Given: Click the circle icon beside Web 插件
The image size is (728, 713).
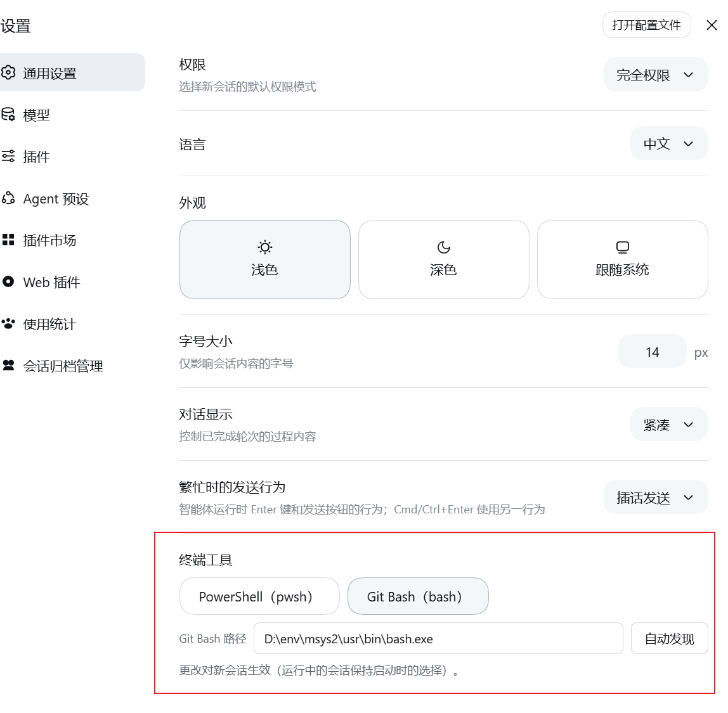Looking at the screenshot, I should 8,281.
